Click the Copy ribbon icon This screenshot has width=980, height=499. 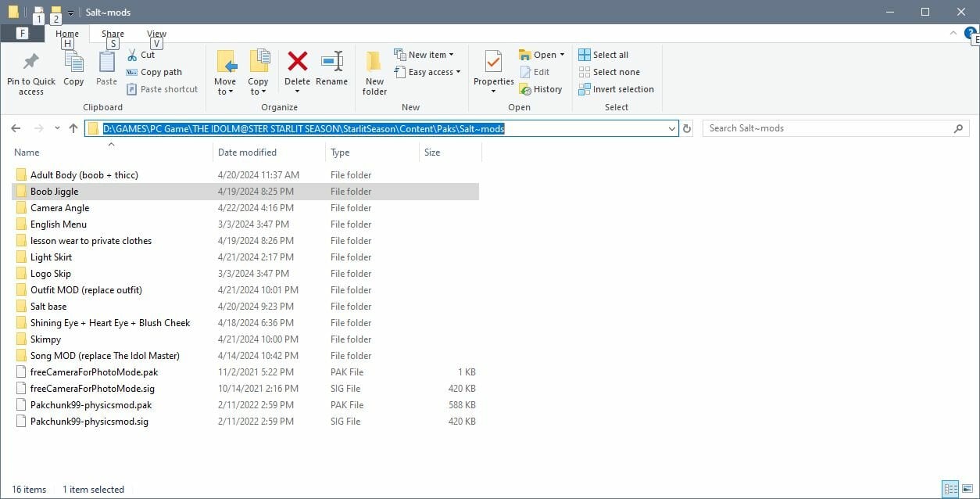pyautogui.click(x=73, y=69)
